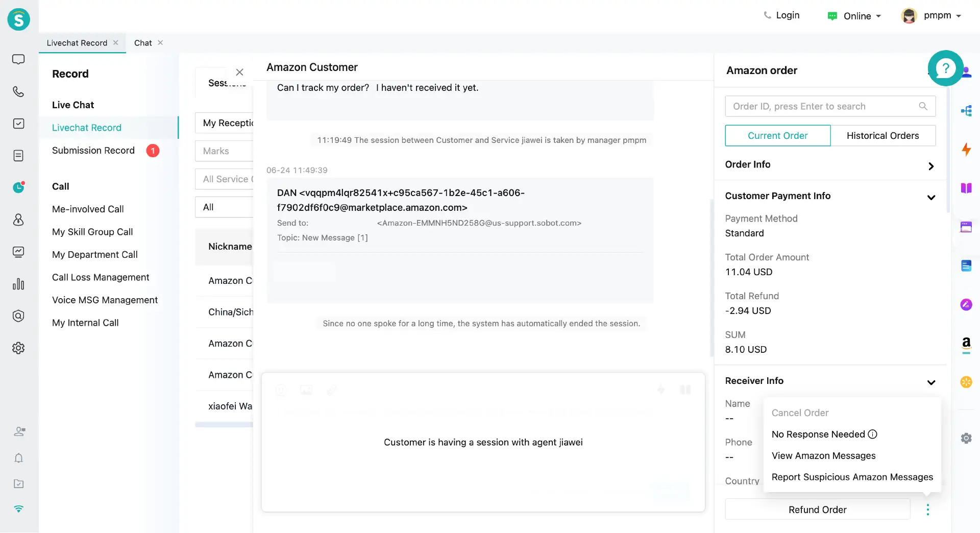Select the Current Order tab

[x=777, y=136]
